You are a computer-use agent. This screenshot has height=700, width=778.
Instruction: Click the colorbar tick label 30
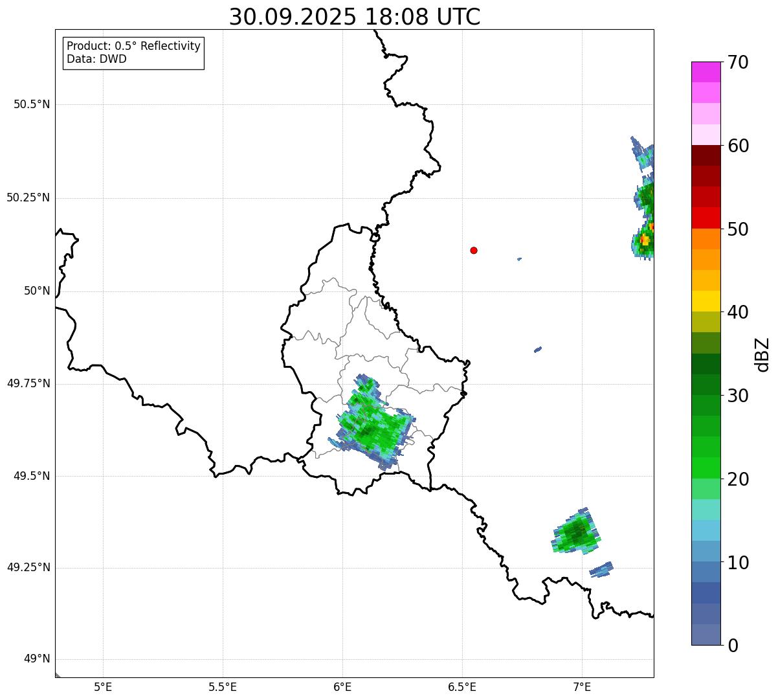[x=738, y=396]
